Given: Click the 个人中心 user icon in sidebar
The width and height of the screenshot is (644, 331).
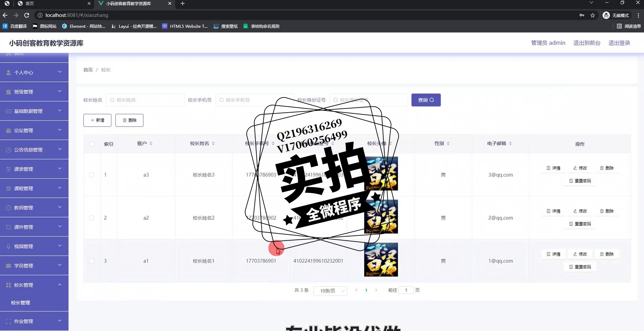Looking at the screenshot, I should [8, 72].
